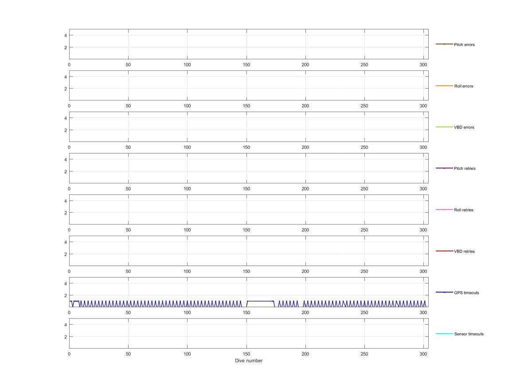
Task: Click the Pitch retries legend label
Action: tap(465, 168)
